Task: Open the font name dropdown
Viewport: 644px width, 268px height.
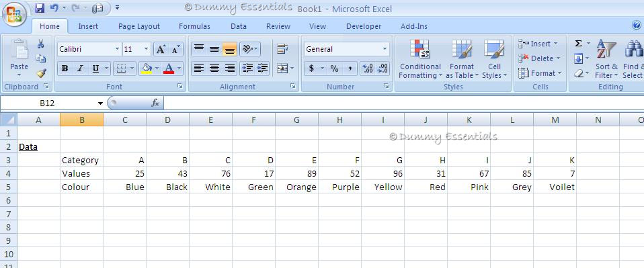Action: tap(117, 49)
